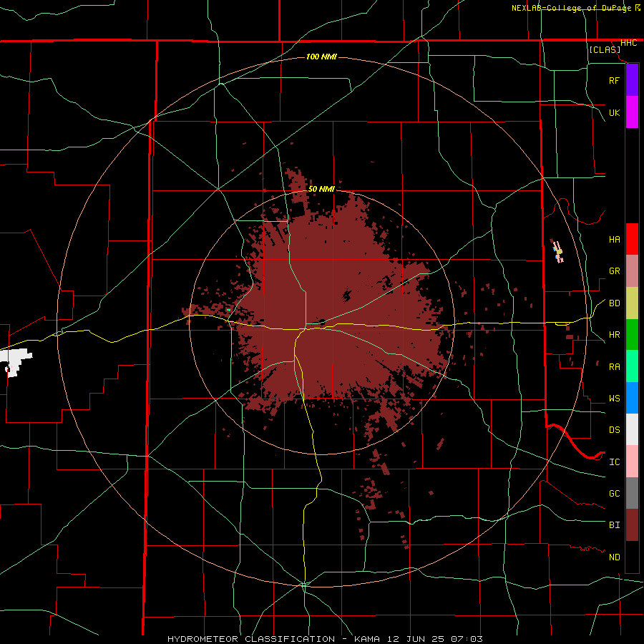
Task: Click the 'BD' legend label
Action: pyautogui.click(x=614, y=303)
